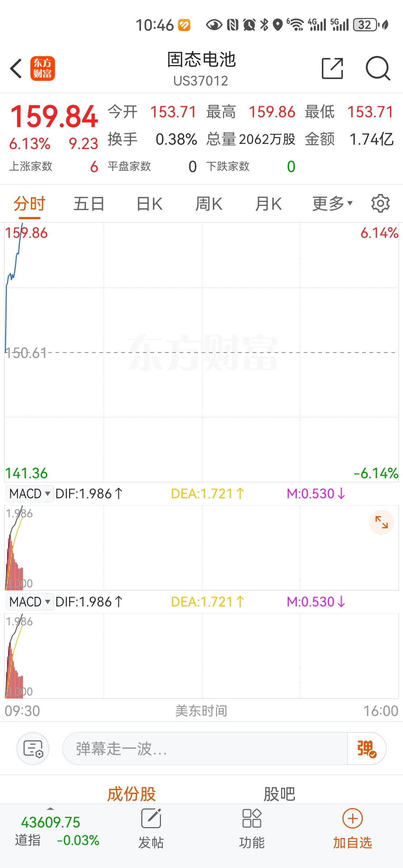Image resolution: width=403 pixels, height=868 pixels.
Task: Switch to the 日K tab
Action: pos(149,203)
